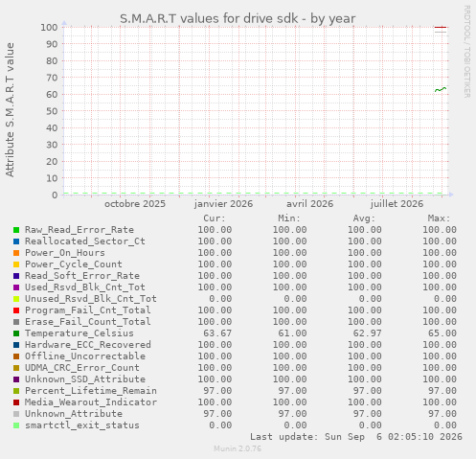The width and height of the screenshot is (476, 459).
Task: Click the Power_On_Hours orange legend swatch
Action: (x=16, y=253)
